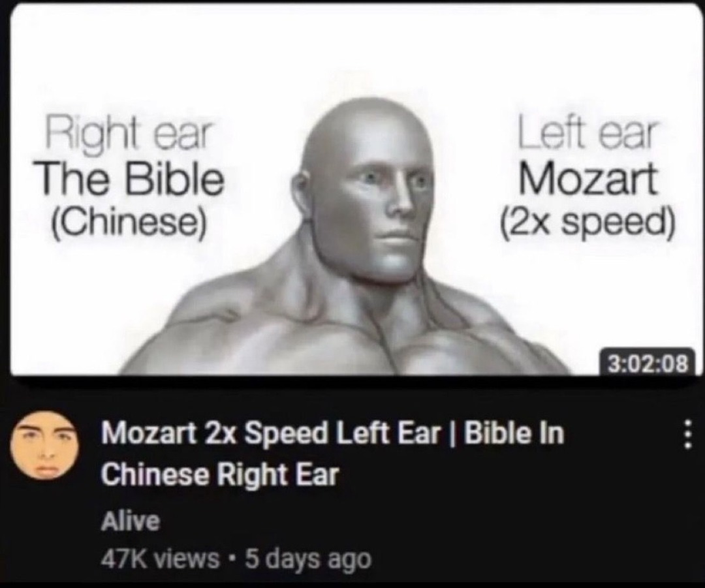Open the "Mozart 2x Speed Left Ear" title
This screenshot has width=705, height=588.
click(270, 434)
